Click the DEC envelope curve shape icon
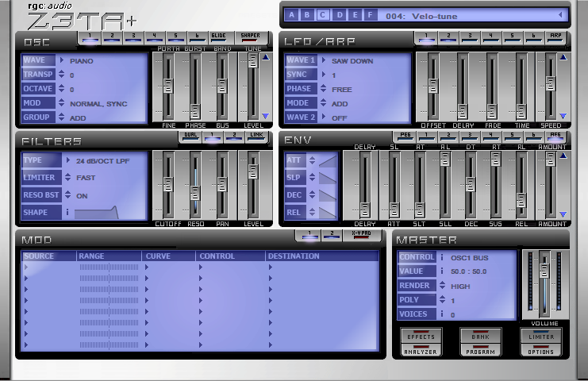588x381 pixels. coord(328,195)
